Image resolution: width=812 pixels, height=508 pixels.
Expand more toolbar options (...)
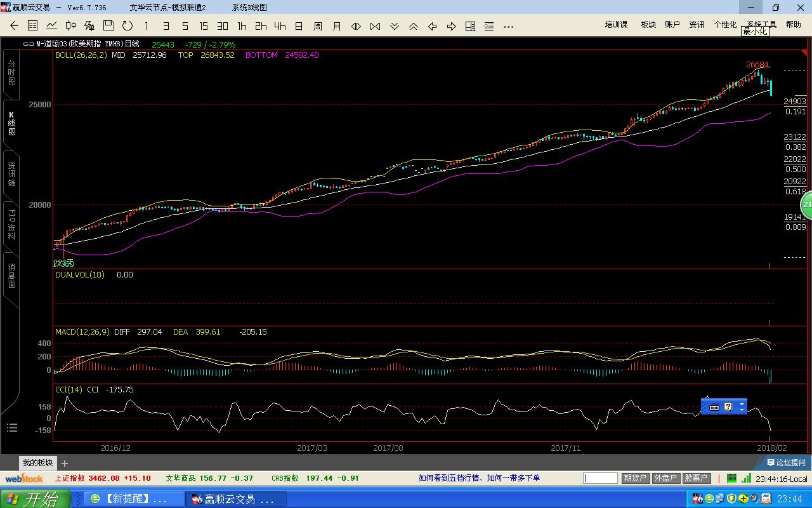[508, 27]
